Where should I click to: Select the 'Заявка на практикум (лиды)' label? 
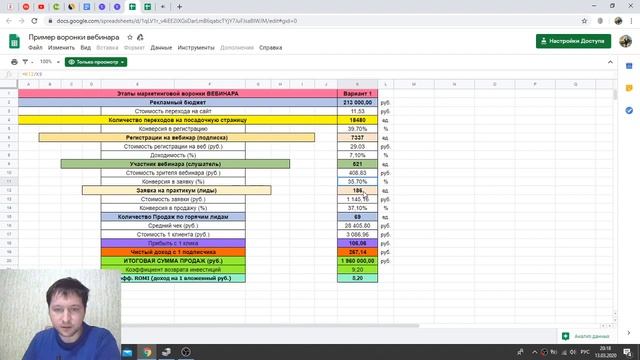(177, 191)
